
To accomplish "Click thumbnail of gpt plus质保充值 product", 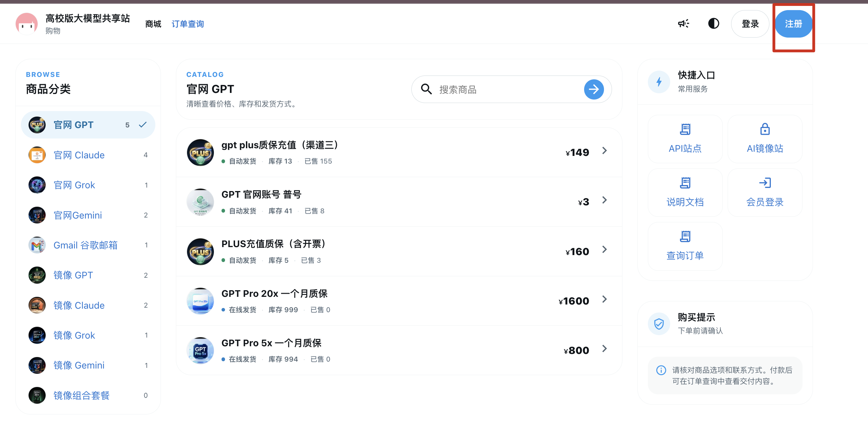I will [x=200, y=152].
